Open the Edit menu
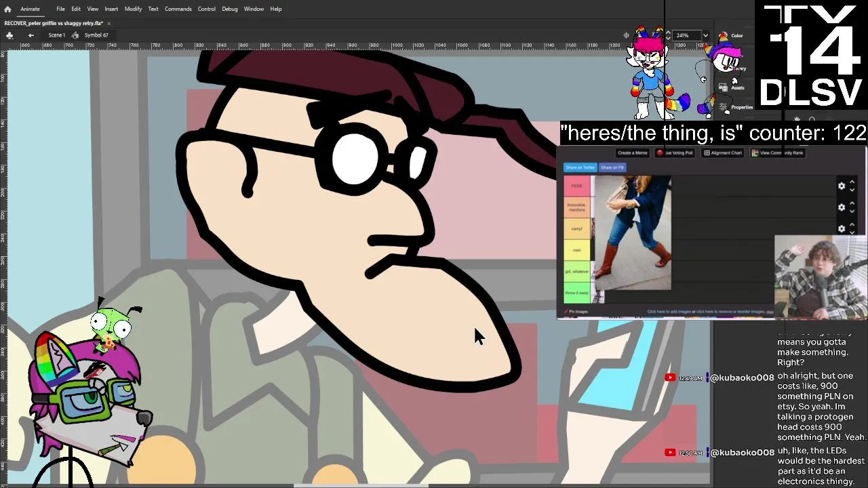 coord(76,9)
